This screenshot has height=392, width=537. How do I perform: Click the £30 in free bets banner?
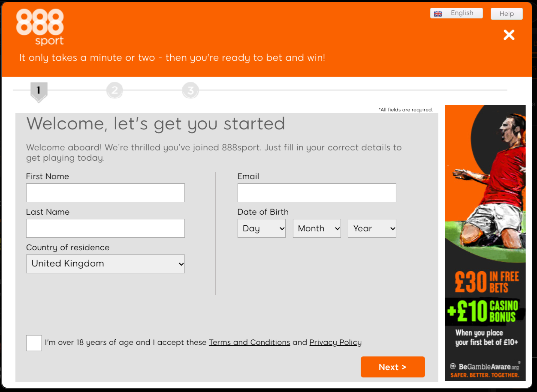[486, 243]
